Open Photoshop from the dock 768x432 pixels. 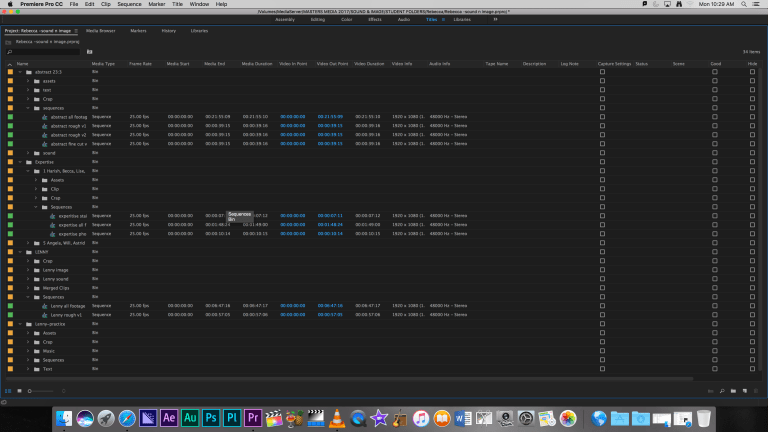point(211,417)
